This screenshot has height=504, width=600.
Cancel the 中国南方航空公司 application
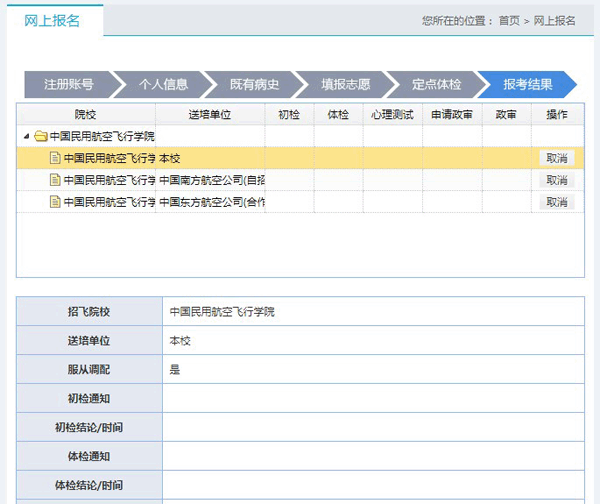click(x=557, y=180)
